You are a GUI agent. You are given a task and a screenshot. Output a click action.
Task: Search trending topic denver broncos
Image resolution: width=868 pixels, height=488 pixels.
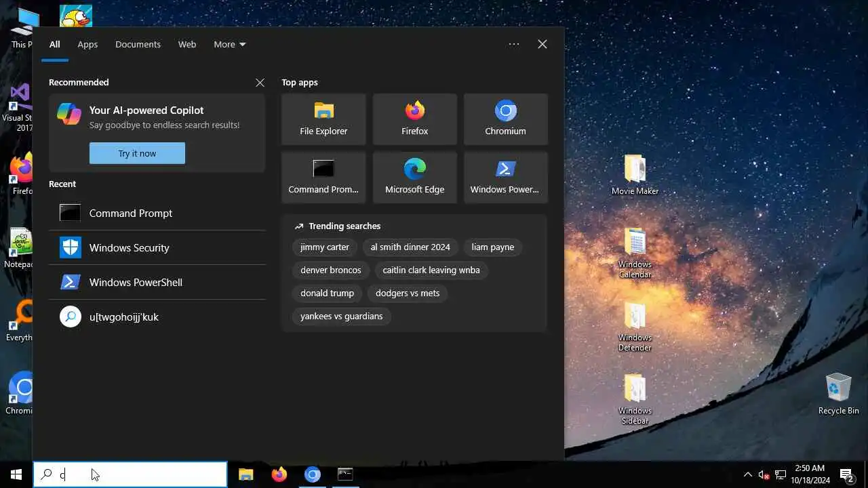331,270
